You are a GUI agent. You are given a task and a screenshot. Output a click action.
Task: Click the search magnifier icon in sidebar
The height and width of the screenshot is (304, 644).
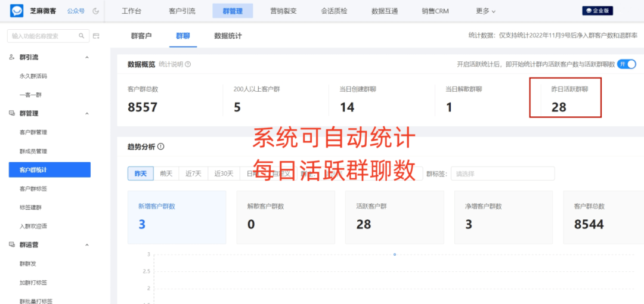click(82, 36)
